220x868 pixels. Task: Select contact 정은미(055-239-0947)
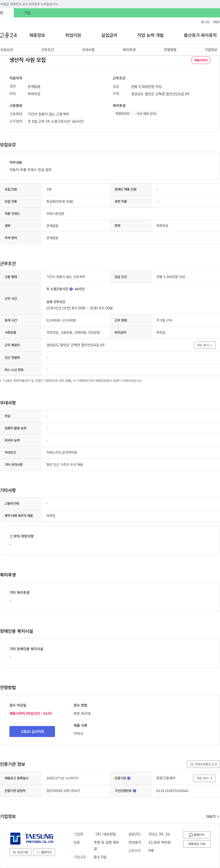[x=63, y=791]
